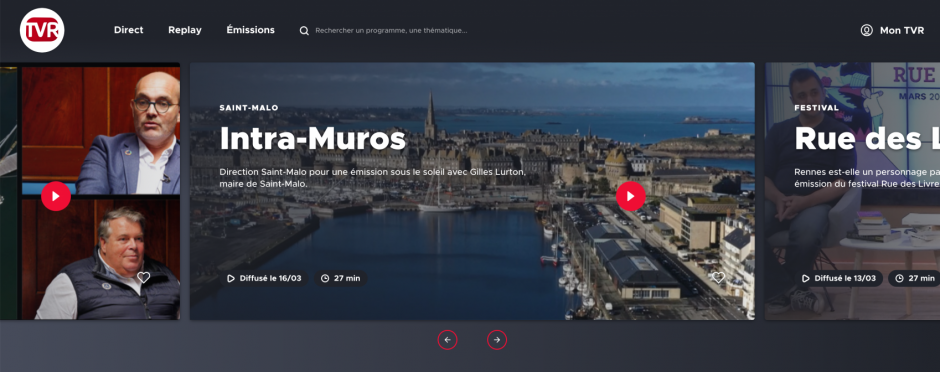Play the left slide's interview video
The height and width of the screenshot is (372, 940).
click(x=56, y=196)
